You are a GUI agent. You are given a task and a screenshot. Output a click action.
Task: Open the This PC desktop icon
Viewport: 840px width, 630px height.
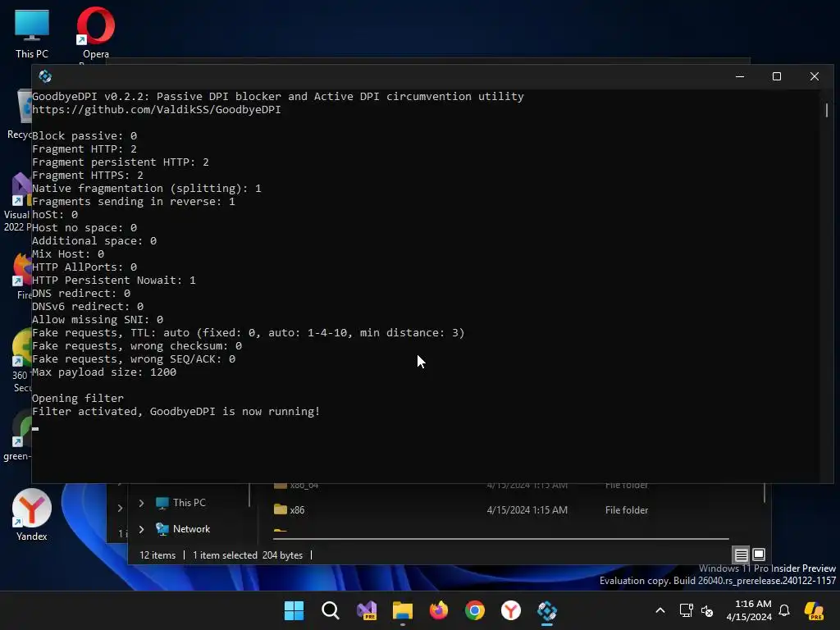coord(32,33)
